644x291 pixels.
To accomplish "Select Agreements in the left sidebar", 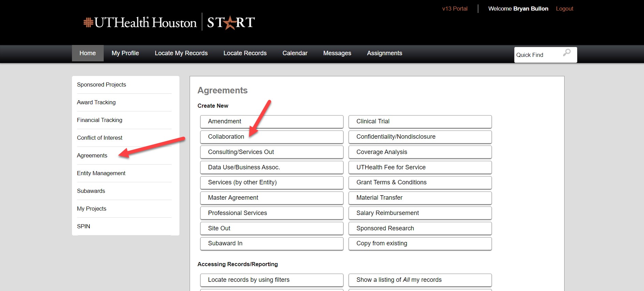I will tap(92, 155).
